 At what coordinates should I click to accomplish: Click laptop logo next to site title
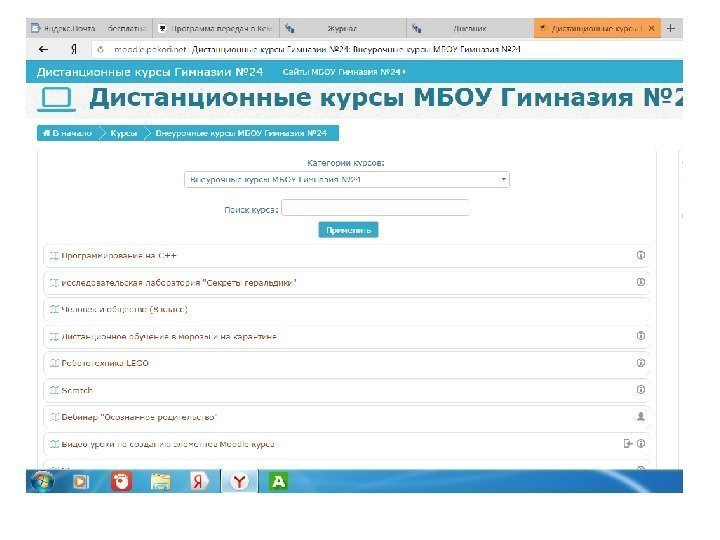(56, 99)
